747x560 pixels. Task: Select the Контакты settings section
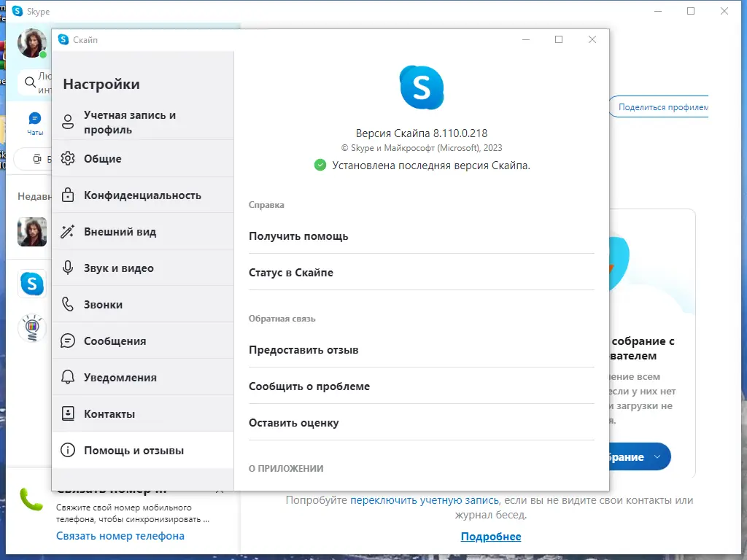142,414
